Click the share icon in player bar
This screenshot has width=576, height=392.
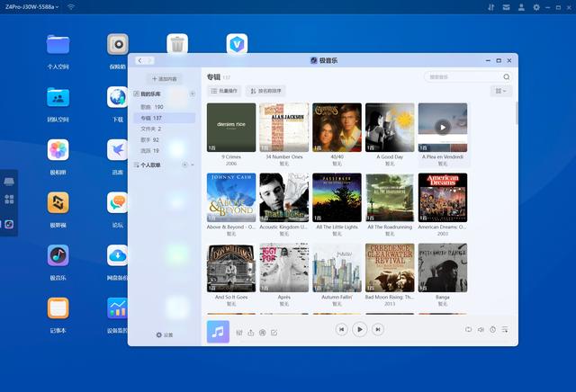click(x=251, y=333)
